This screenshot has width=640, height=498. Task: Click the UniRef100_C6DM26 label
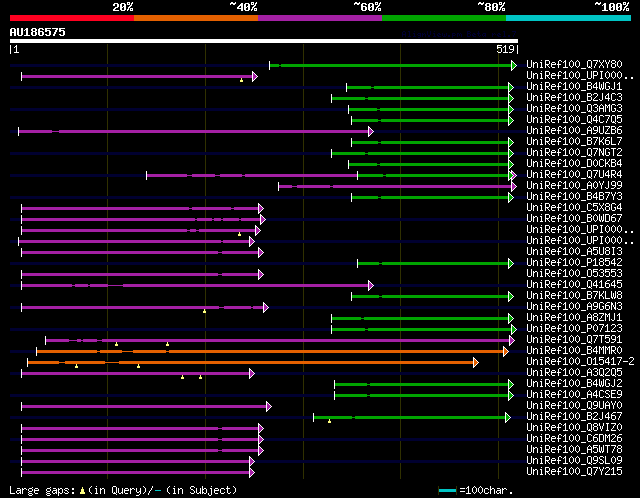pos(574,439)
